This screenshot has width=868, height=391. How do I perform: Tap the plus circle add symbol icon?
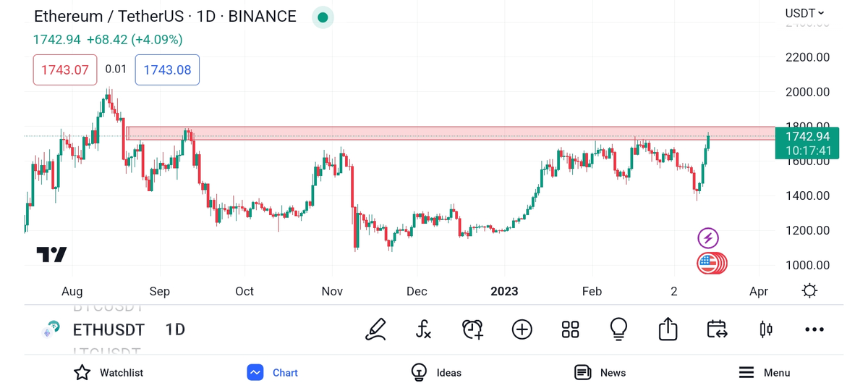522,329
